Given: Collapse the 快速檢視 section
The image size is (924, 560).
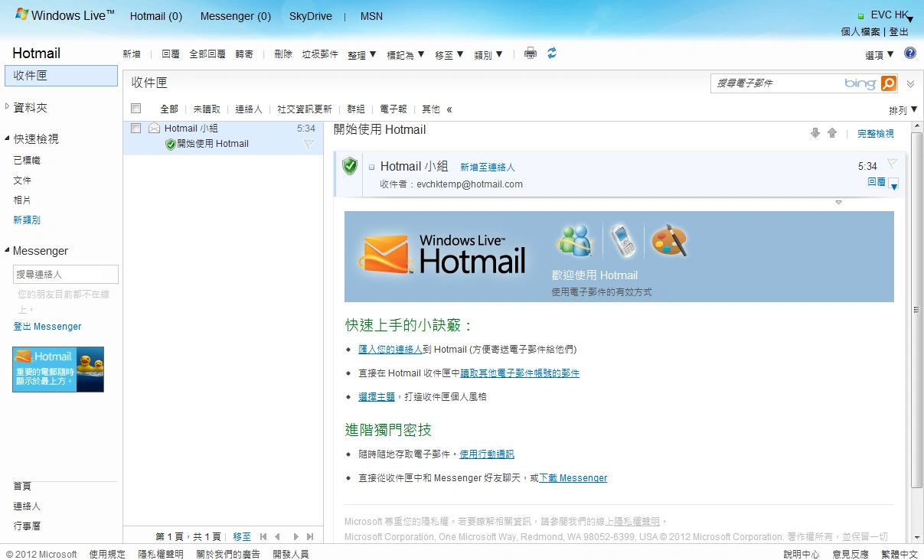Looking at the screenshot, I should click(x=8, y=138).
